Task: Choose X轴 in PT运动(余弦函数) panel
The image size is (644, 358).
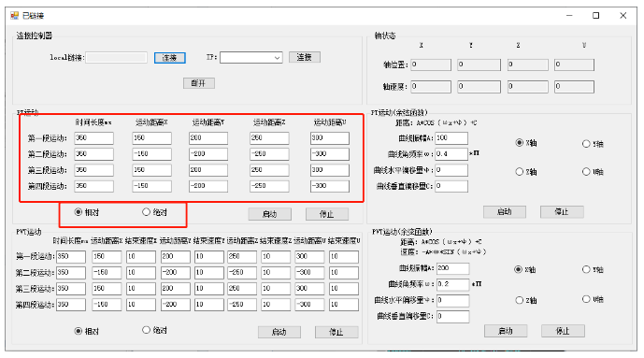Action: coord(526,143)
